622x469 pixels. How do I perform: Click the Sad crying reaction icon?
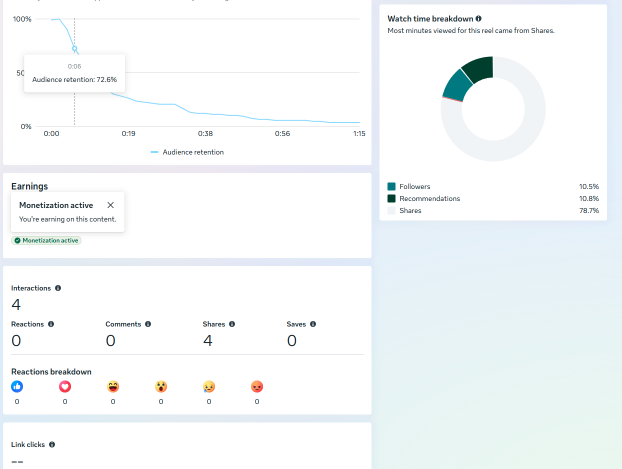tap(209, 386)
